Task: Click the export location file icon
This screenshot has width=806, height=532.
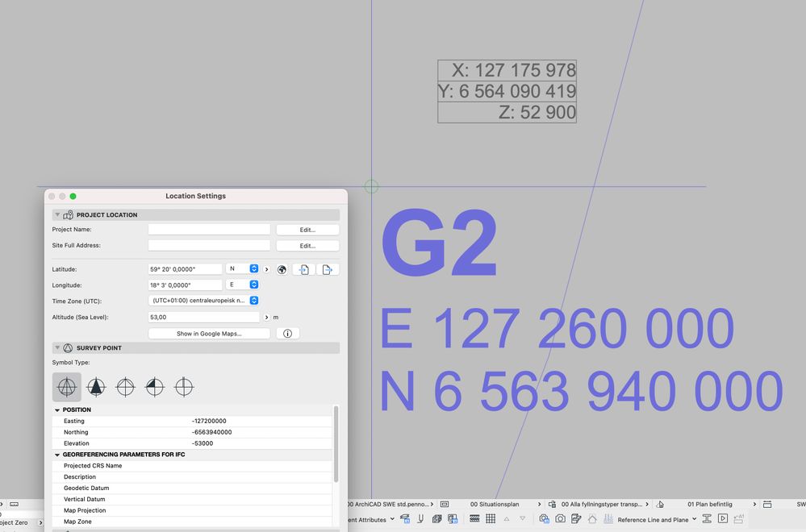Action: (328, 269)
